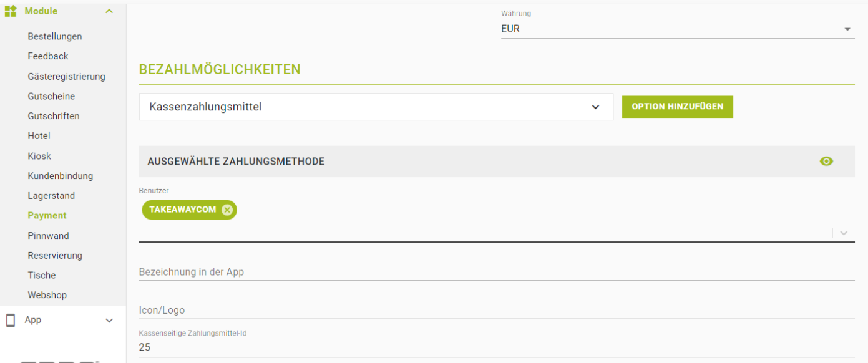Click the Icon/Logo input field

tap(497, 310)
